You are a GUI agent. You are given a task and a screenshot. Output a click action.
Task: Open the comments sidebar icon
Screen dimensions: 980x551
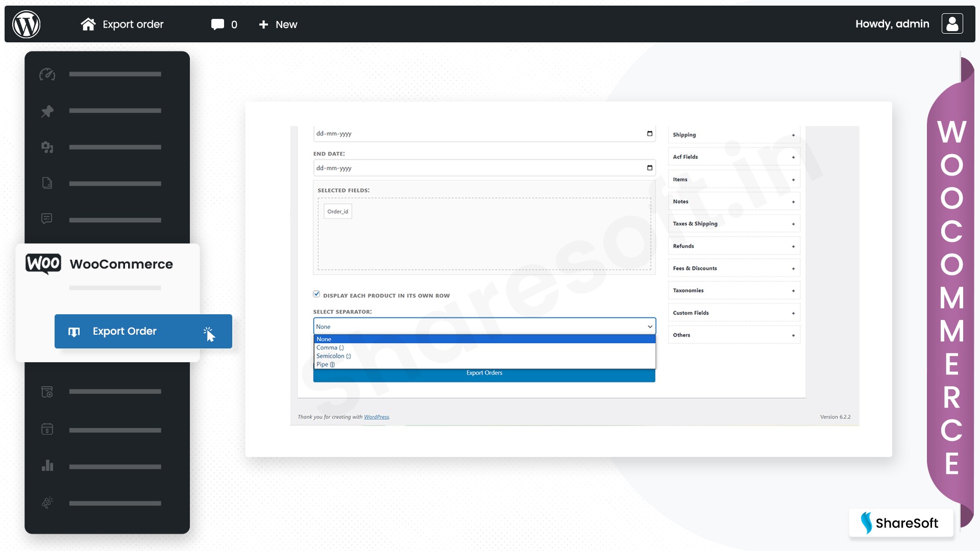(x=47, y=219)
